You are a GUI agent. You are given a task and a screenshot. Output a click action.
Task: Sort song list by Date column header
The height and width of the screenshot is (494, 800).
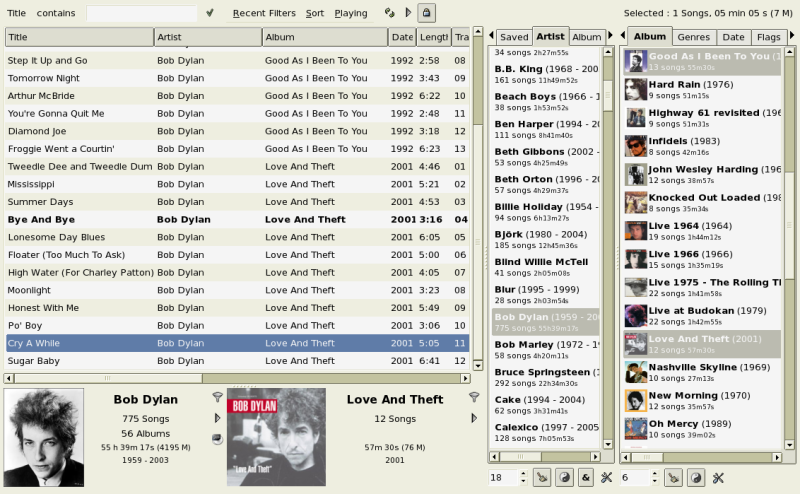(403, 37)
